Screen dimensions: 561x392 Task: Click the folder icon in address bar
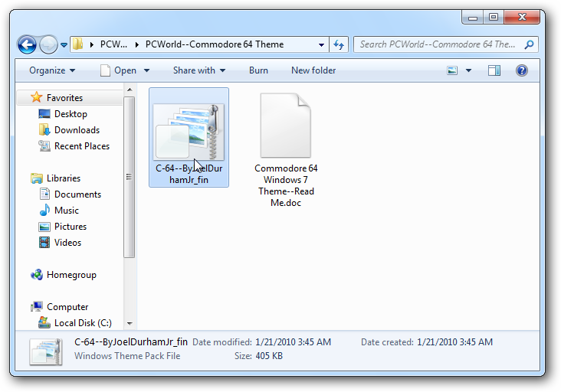pyautogui.click(x=77, y=44)
